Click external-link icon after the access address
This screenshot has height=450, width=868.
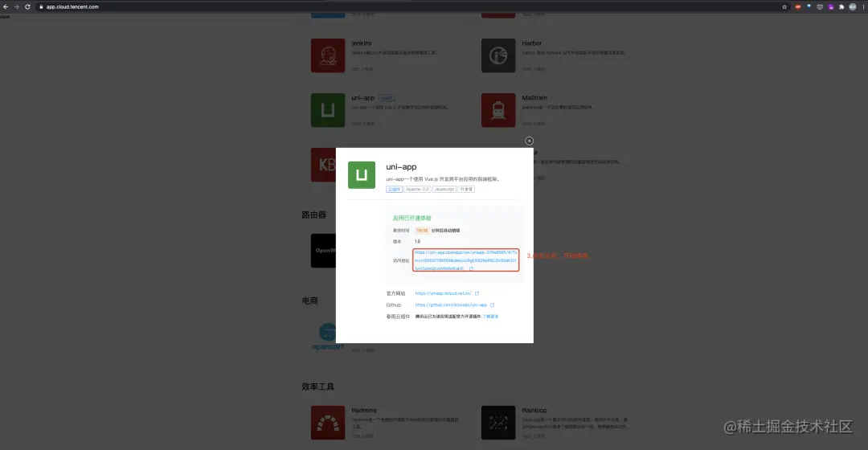471,268
